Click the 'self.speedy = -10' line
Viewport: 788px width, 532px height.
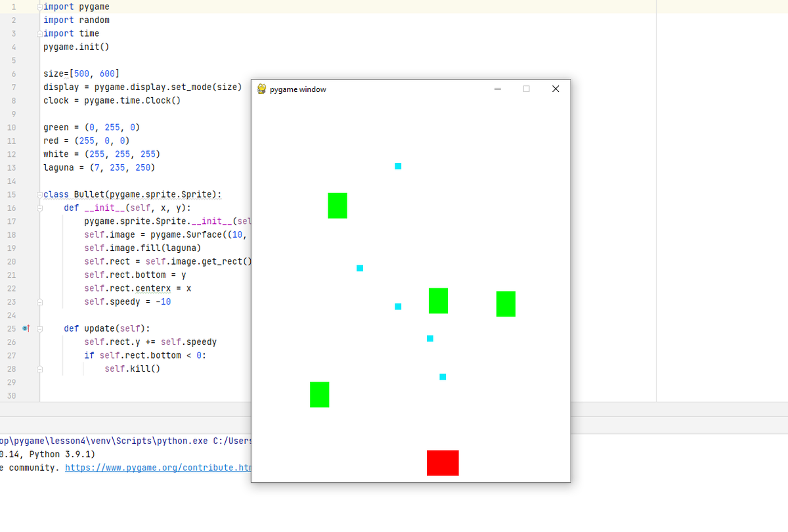[127, 302]
